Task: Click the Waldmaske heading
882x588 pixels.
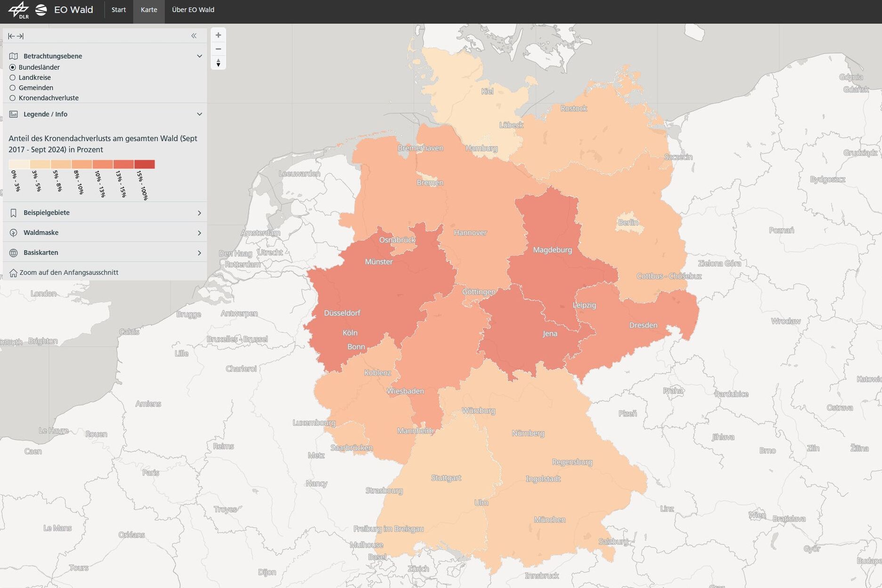Action: 41,232
